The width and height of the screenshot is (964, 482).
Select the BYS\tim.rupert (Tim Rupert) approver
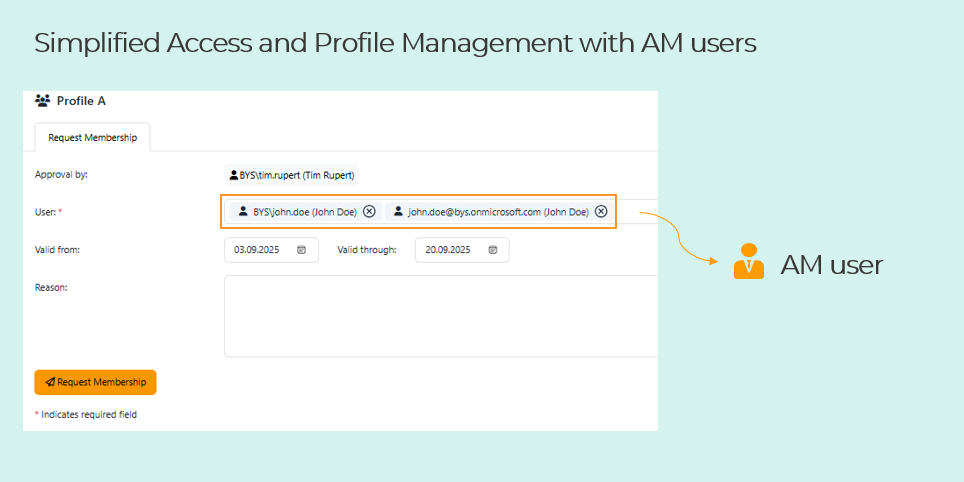pyautogui.click(x=291, y=175)
